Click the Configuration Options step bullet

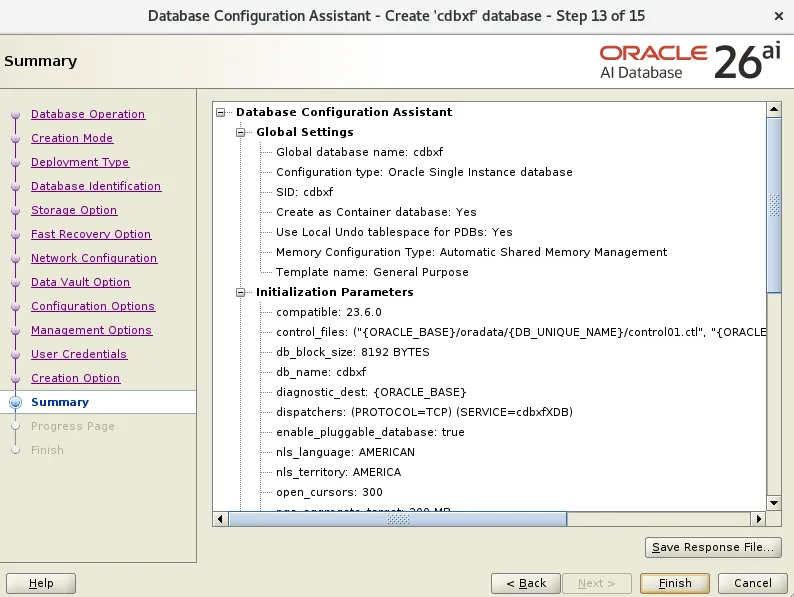click(x=16, y=306)
